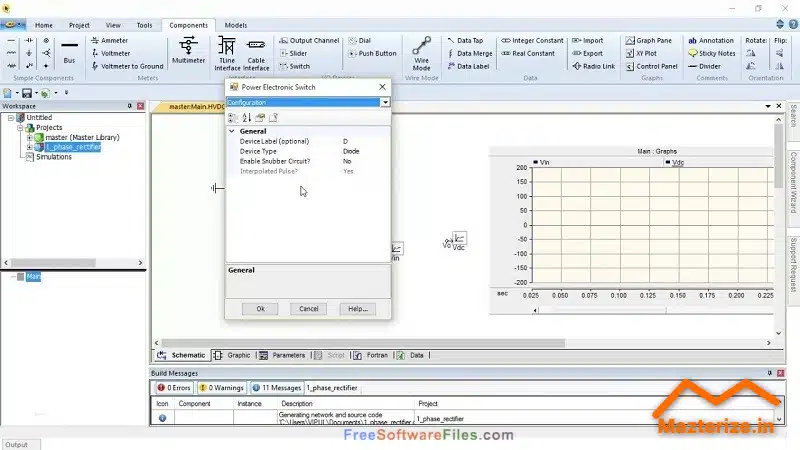Open the Tools ribbon tab

[144, 25]
